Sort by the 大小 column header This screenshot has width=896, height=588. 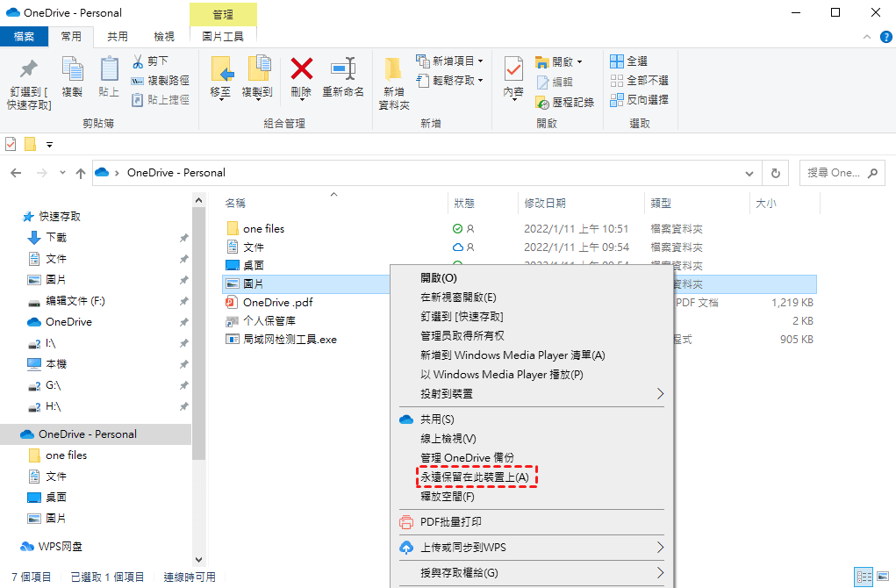766,204
